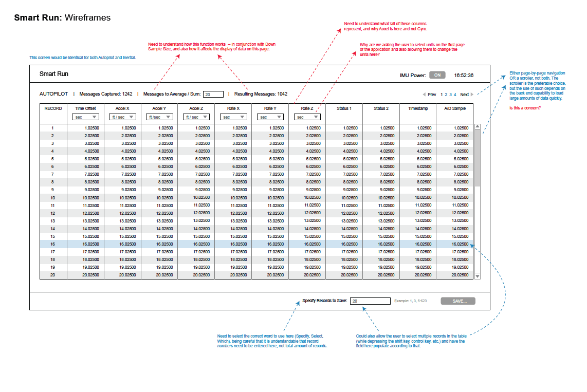
Task: Go to page 2 of results
Action: [x=446, y=95]
